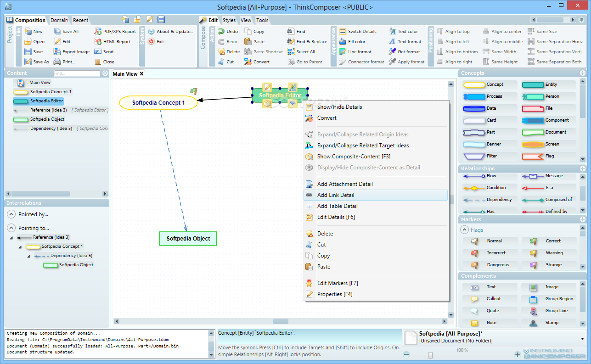Collapse the Pointing to section
This screenshot has height=364, width=591.
pyautogui.click(x=11, y=228)
